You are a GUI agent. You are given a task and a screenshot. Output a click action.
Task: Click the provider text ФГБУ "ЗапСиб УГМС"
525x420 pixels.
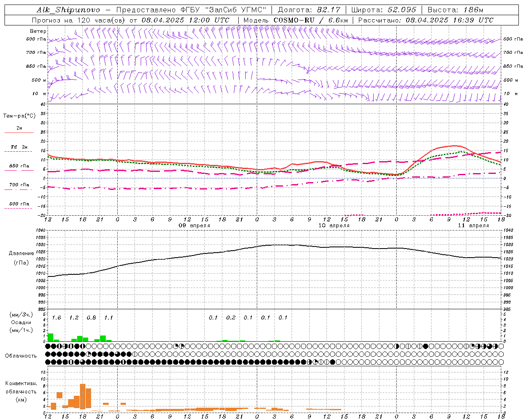[x=224, y=10]
